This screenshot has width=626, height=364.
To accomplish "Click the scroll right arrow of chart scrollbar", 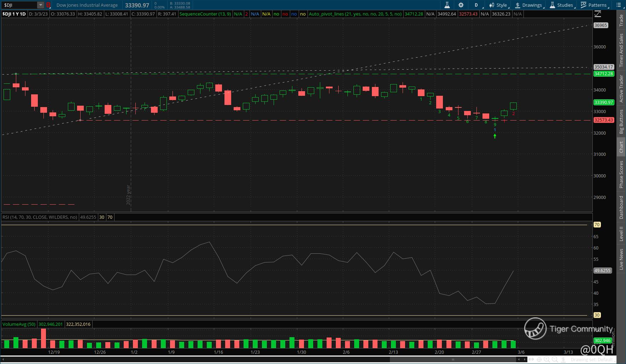I will [x=525, y=360].
